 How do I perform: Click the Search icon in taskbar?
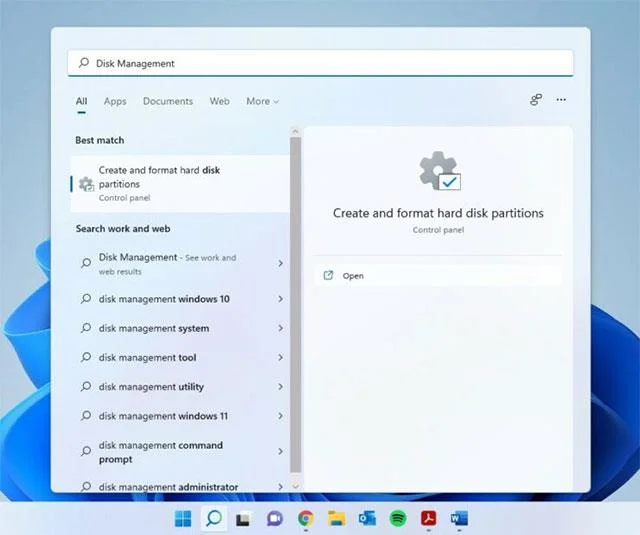pyautogui.click(x=213, y=518)
